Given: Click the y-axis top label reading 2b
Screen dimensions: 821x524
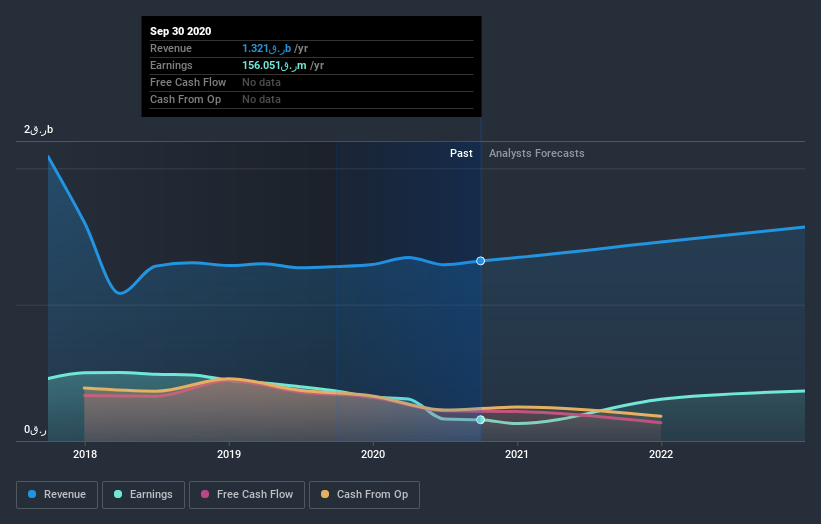Looking at the screenshot, I should coord(39,129).
